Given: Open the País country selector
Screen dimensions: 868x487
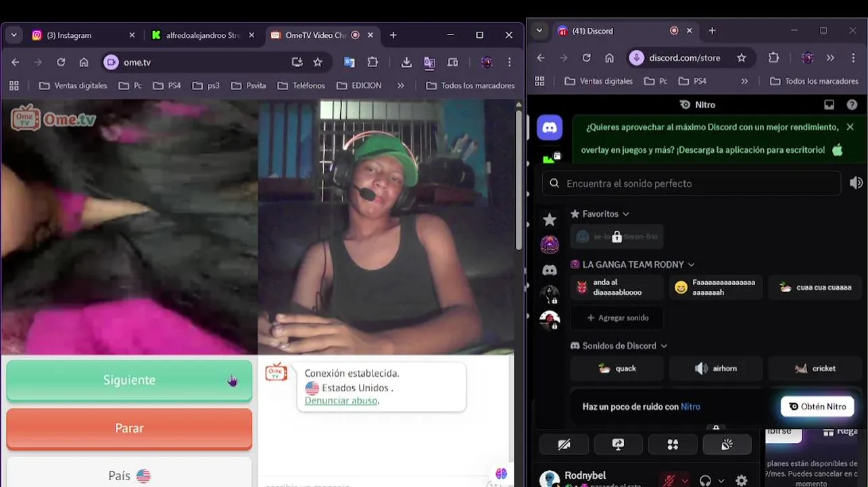Looking at the screenshot, I should (x=129, y=476).
